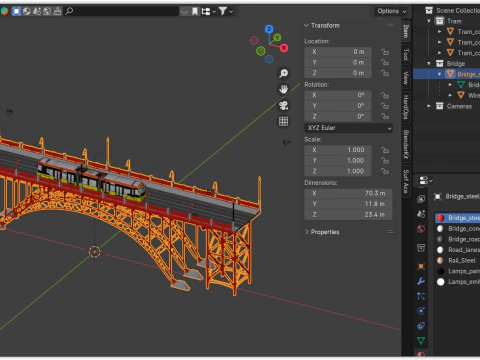Open Physics properties tab icon

(x=421, y=311)
